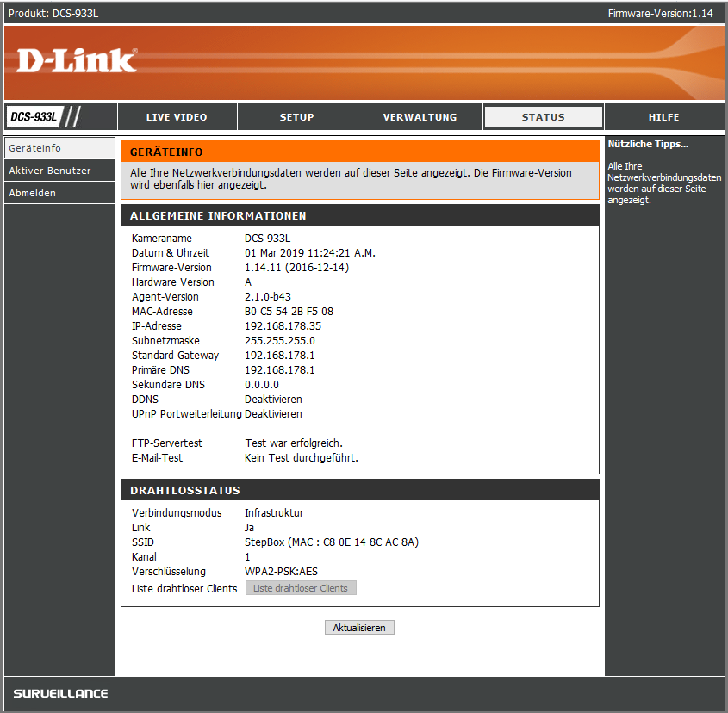This screenshot has width=728, height=713.
Task: Click the Primäre DNS value 192.168.178.1
Action: point(279,370)
